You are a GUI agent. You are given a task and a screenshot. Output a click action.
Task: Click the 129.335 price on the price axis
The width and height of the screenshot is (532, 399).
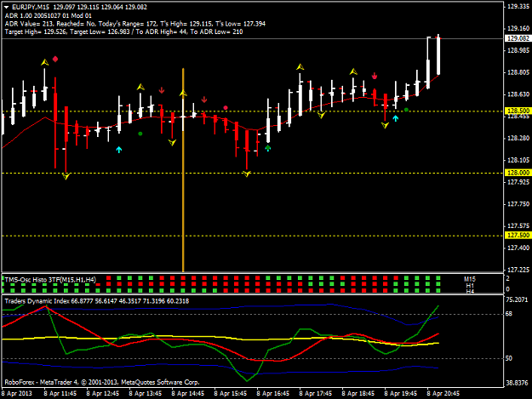pos(518,7)
